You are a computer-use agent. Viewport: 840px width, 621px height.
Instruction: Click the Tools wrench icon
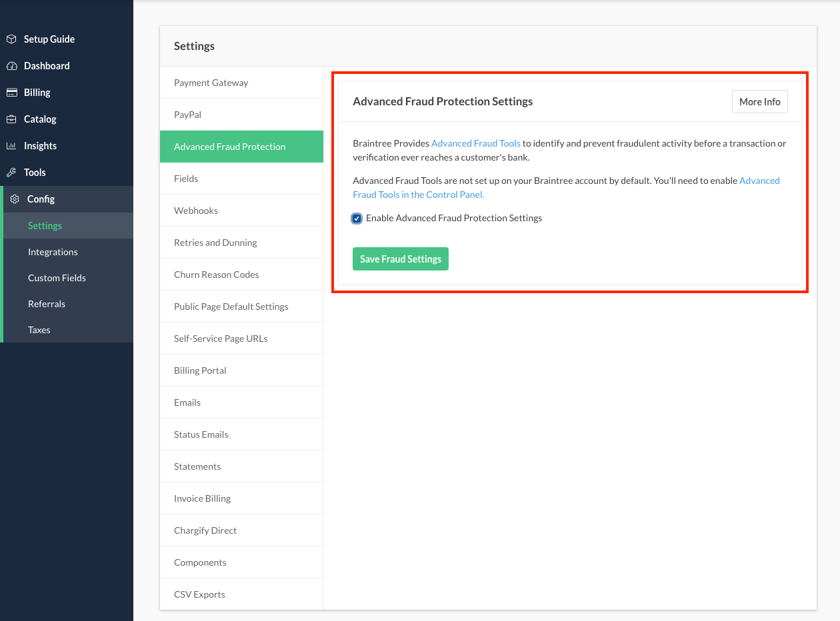[x=11, y=173]
